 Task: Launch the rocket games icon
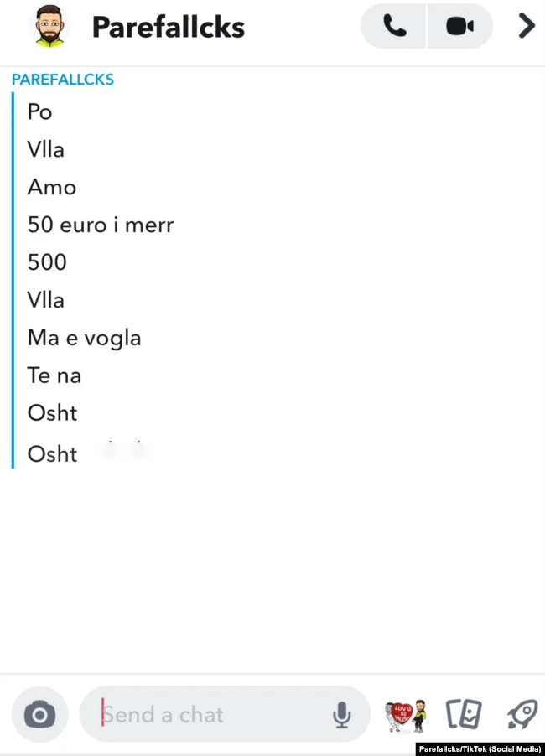[522, 715]
